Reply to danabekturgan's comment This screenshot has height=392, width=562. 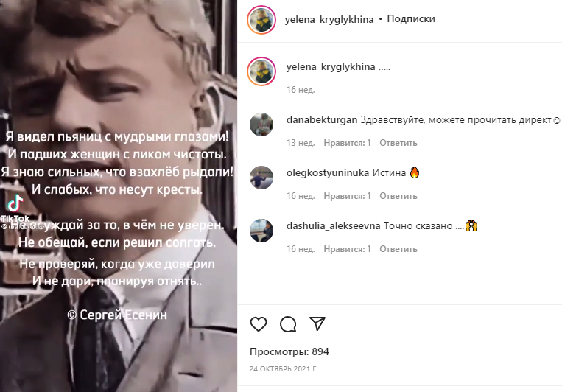[x=398, y=143]
